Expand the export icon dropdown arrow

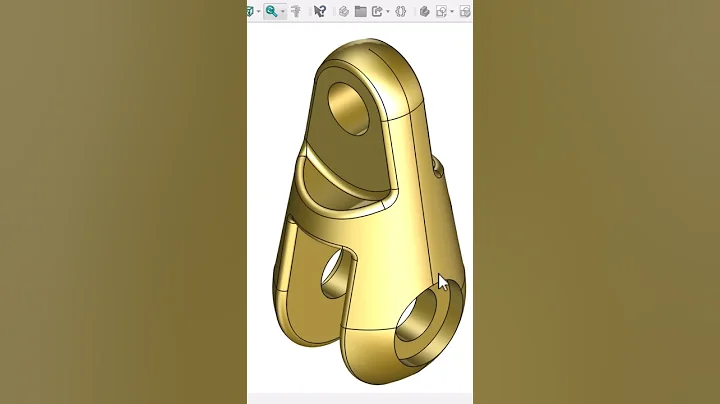(x=388, y=12)
